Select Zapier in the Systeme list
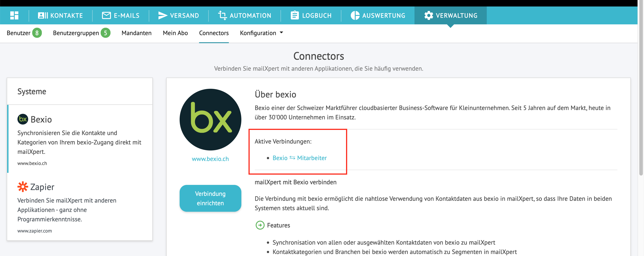 [x=80, y=207]
